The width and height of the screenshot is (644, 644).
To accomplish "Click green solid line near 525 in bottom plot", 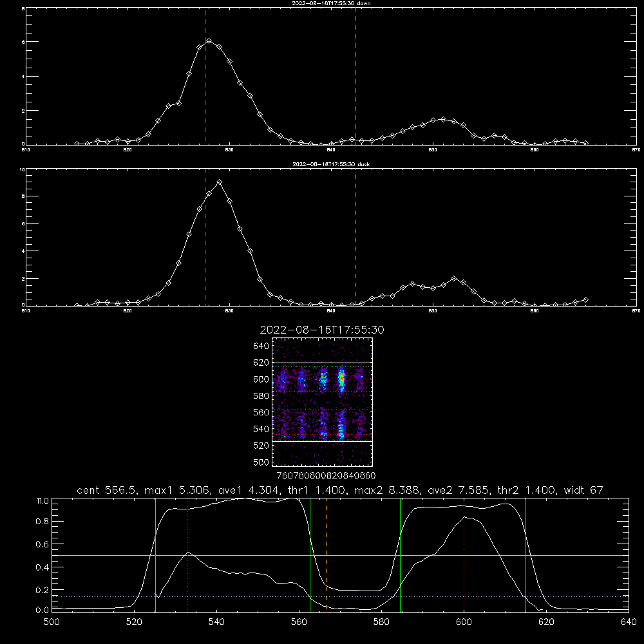I will tap(155, 554).
